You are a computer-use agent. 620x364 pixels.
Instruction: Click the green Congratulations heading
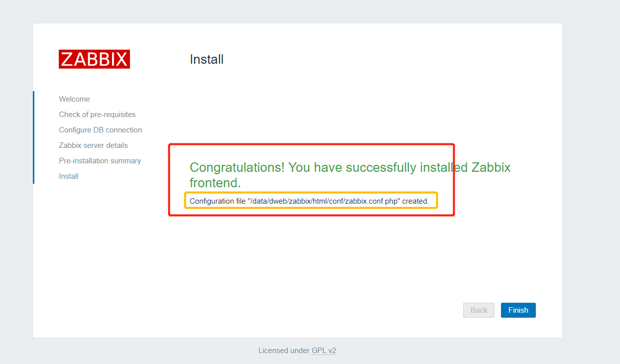point(349,168)
